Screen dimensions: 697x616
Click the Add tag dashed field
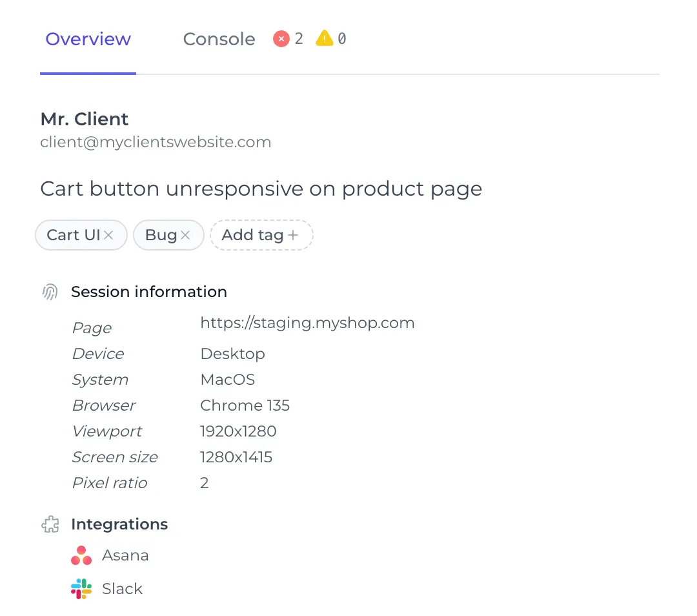(261, 235)
